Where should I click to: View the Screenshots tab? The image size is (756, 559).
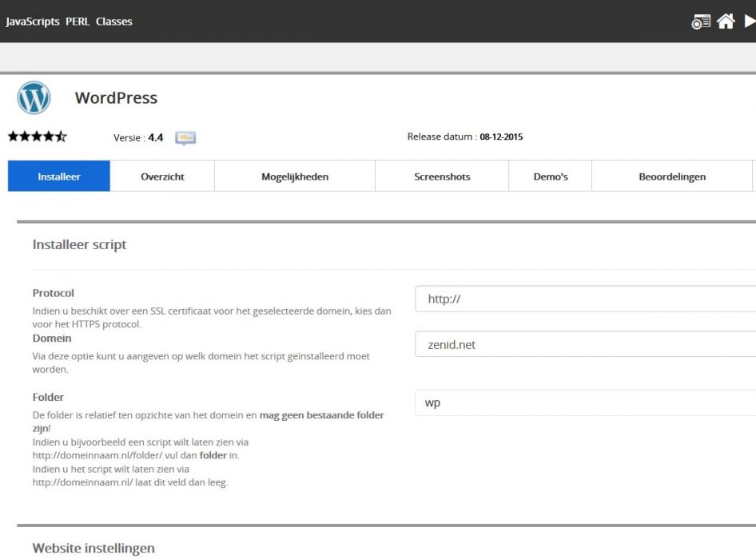click(442, 176)
